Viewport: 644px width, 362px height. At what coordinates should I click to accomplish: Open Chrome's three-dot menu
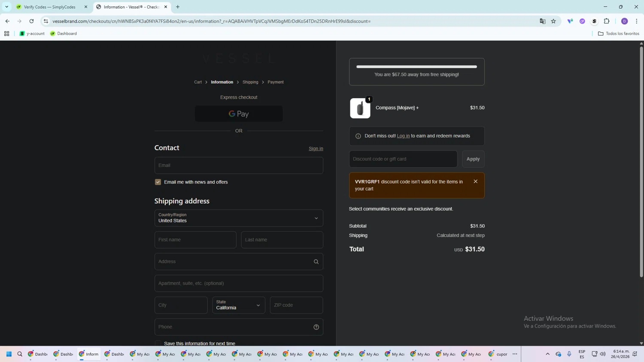coord(637,21)
